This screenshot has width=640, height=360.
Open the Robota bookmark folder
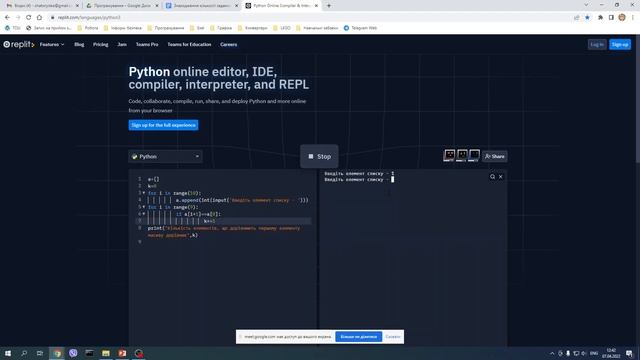88,28
